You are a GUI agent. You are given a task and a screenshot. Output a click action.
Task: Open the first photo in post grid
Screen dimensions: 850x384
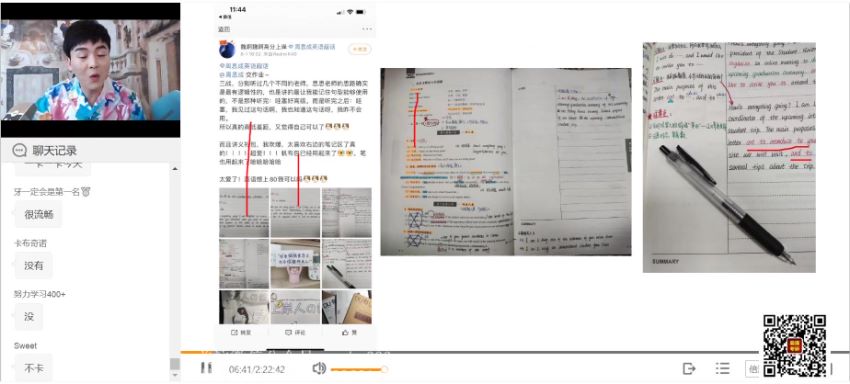[243, 212]
